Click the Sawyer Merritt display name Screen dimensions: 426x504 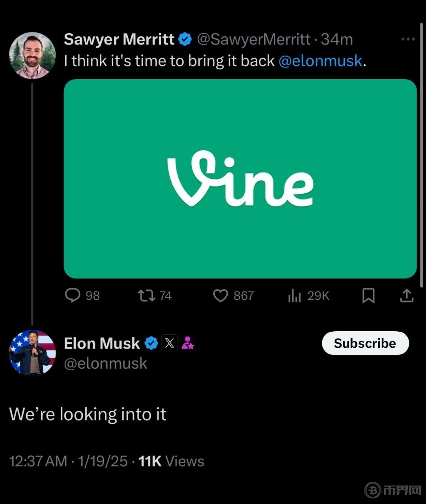119,39
